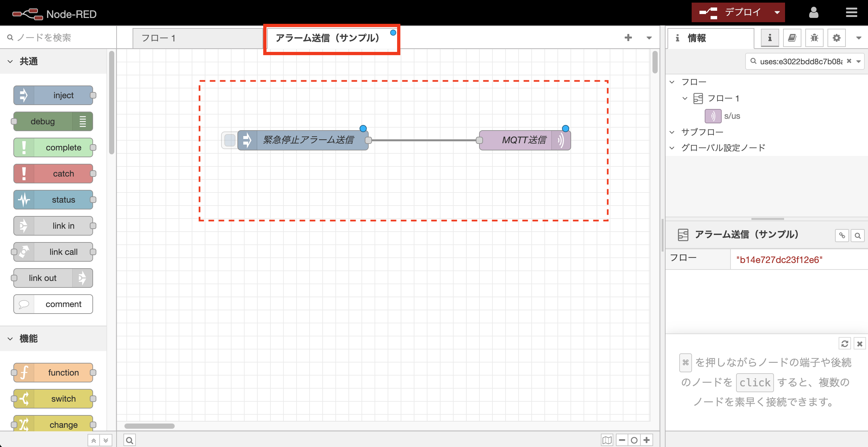Choose the status node from the palette
868x447 pixels.
tap(53, 200)
